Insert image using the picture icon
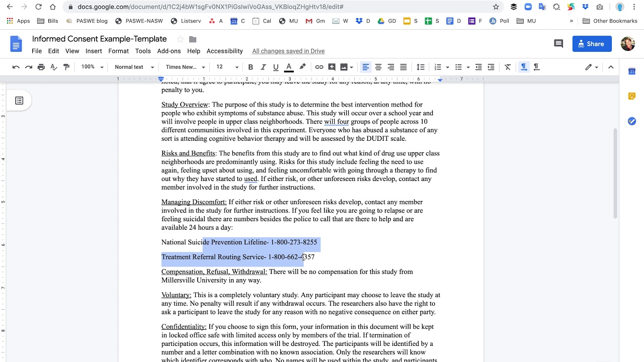Screen dimensions: 644x362 point(344,67)
